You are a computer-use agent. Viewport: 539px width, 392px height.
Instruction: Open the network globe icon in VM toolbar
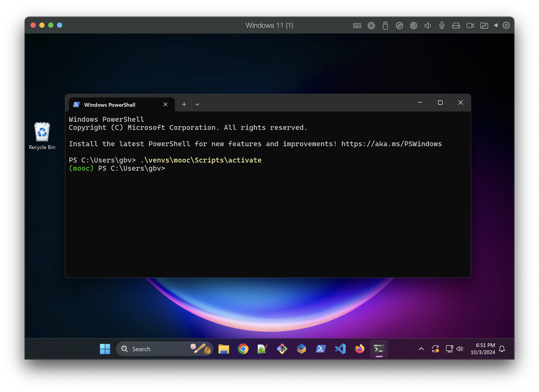point(413,25)
